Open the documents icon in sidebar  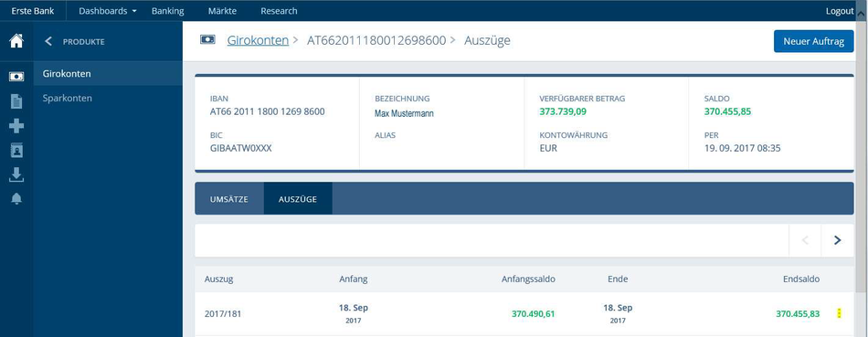16,101
